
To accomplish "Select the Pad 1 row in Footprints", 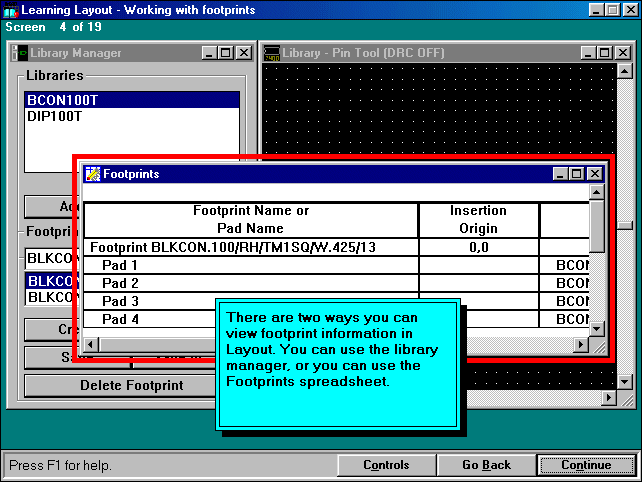I will pos(250,266).
